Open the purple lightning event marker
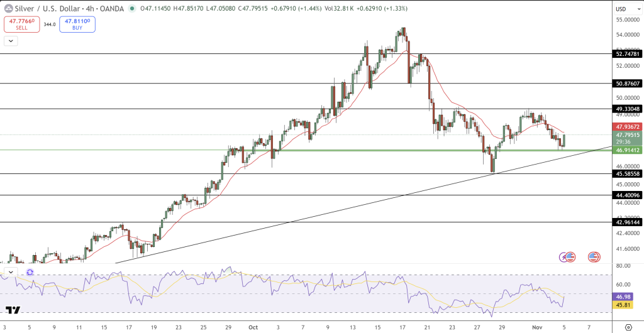The image size is (644, 333). click(x=563, y=258)
